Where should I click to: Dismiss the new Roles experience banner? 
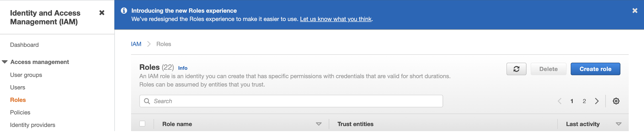click(635, 10)
